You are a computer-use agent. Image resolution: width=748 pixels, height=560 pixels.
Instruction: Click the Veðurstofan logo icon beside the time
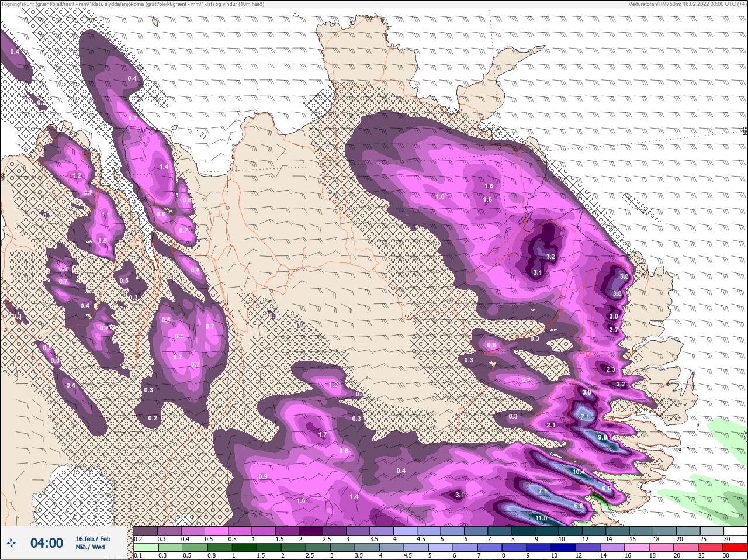11,543
